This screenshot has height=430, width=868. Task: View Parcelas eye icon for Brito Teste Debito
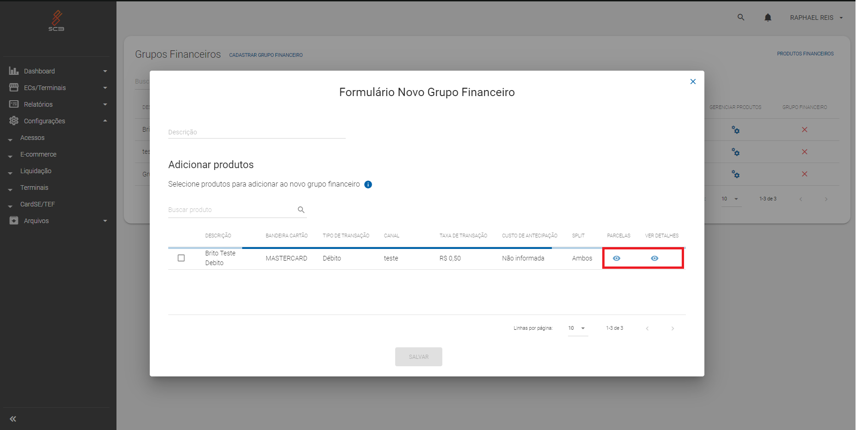616,258
